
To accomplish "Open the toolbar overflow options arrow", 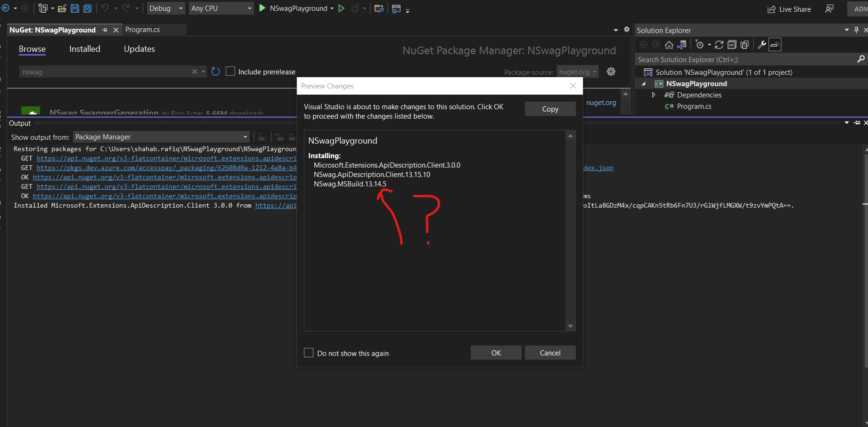I will [408, 10].
